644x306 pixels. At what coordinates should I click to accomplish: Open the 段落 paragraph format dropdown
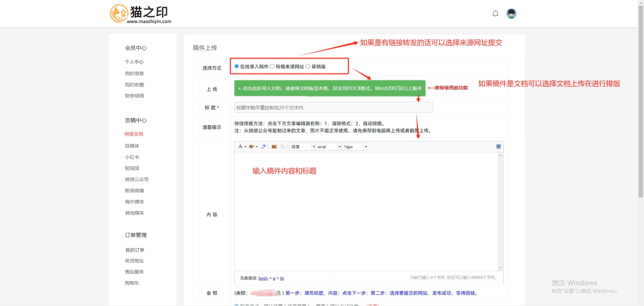302,147
